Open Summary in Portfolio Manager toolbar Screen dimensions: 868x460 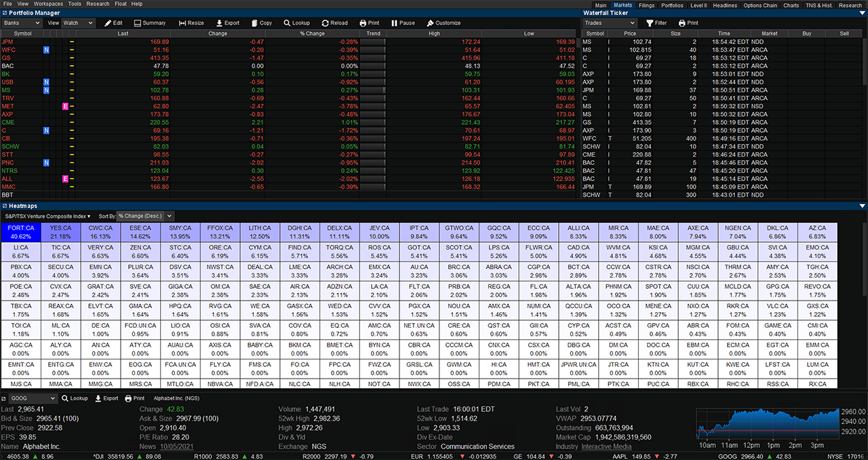(149, 23)
